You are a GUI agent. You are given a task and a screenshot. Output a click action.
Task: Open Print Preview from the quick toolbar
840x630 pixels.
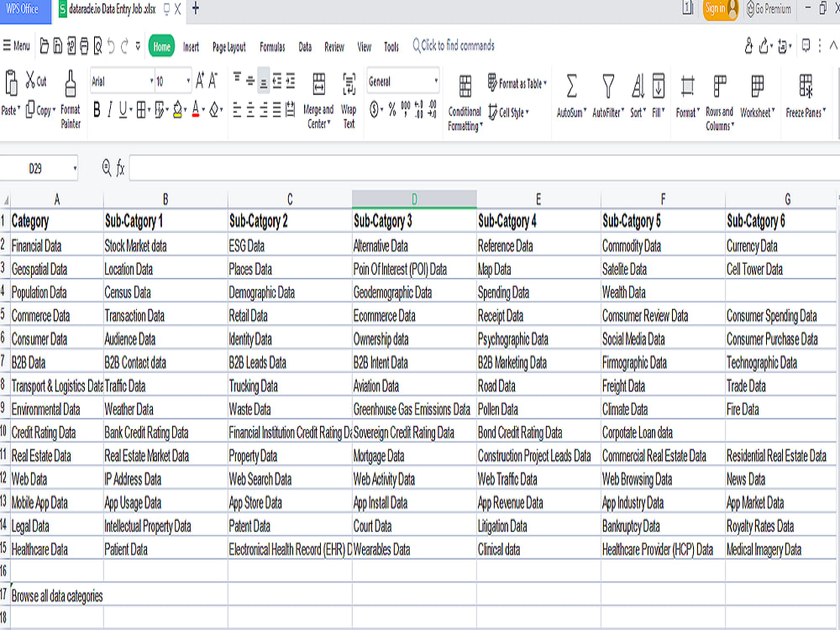[97, 46]
